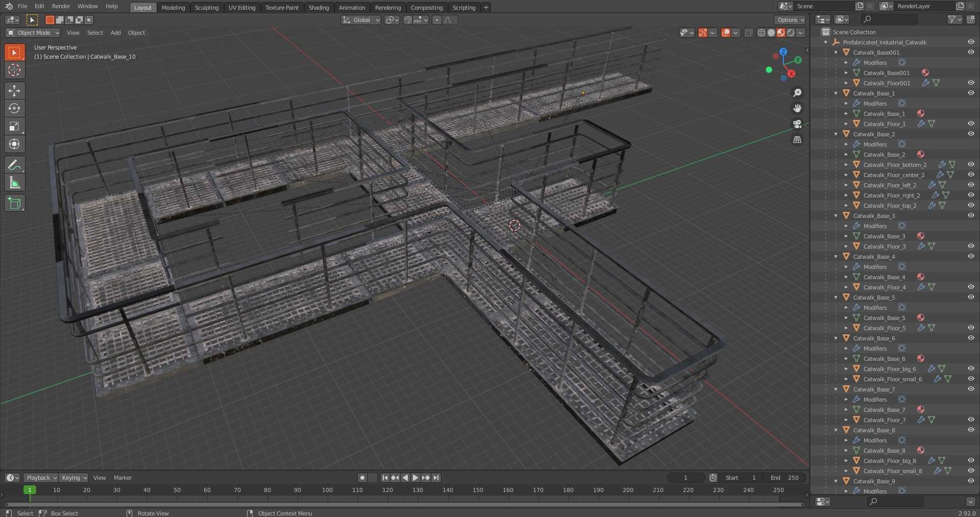Click the outliner search field
The height and width of the screenshot is (517, 980).
tap(889, 19)
